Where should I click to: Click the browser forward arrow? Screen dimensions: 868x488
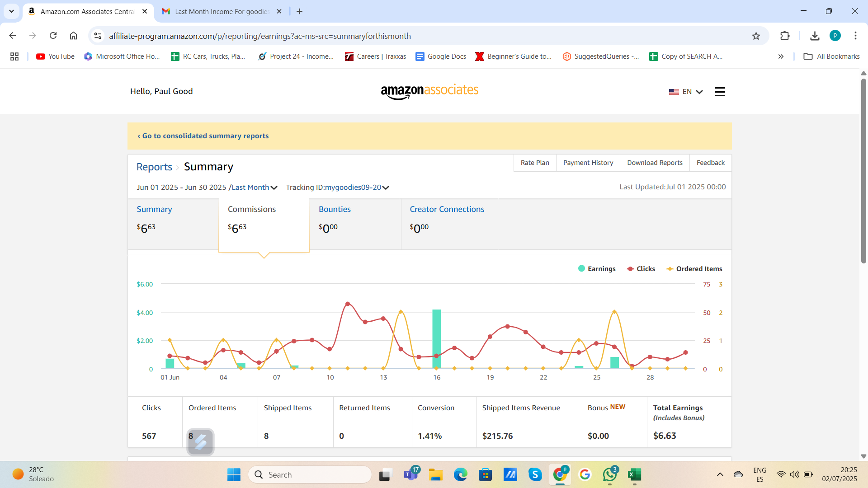pos(33,36)
